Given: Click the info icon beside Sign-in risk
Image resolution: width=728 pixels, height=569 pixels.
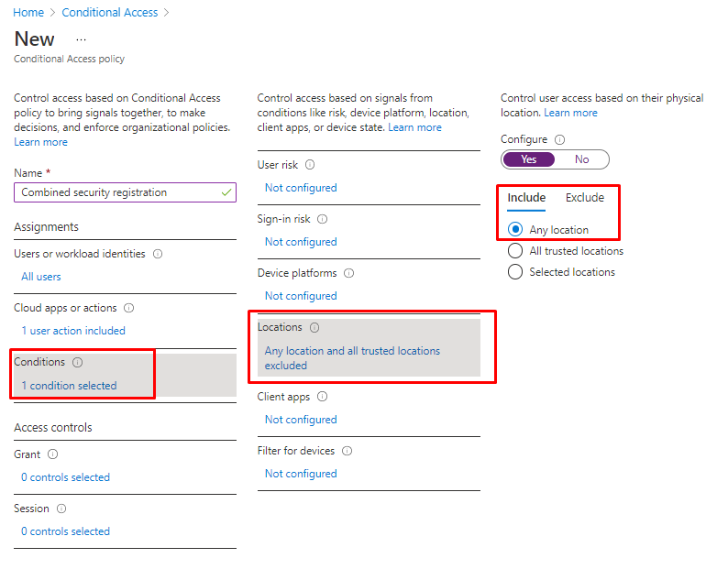Looking at the screenshot, I should [x=322, y=219].
